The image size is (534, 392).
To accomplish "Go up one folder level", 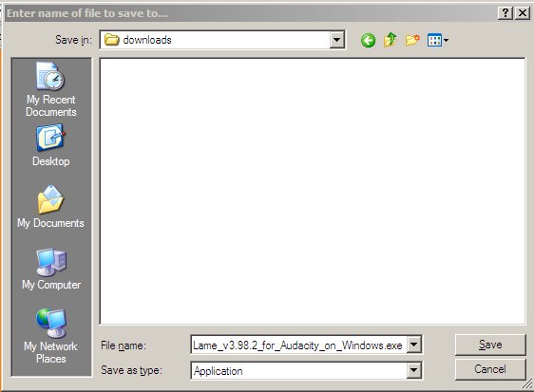I will click(x=390, y=40).
